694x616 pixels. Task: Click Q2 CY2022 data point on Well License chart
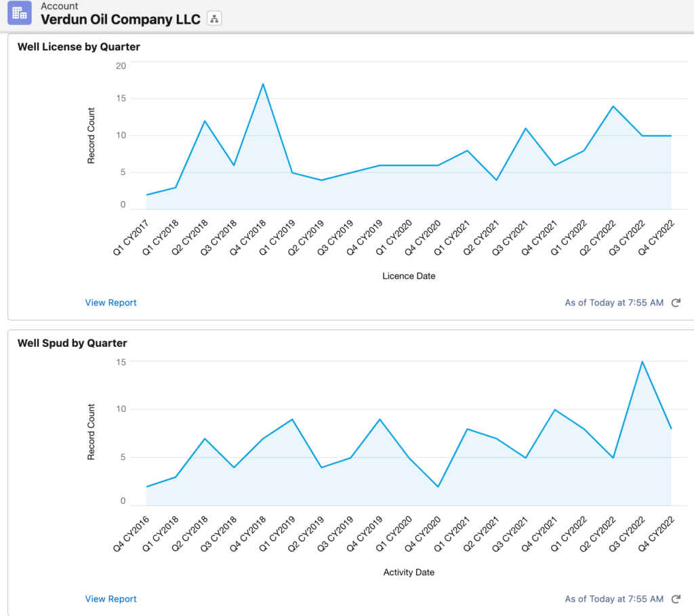tap(613, 106)
